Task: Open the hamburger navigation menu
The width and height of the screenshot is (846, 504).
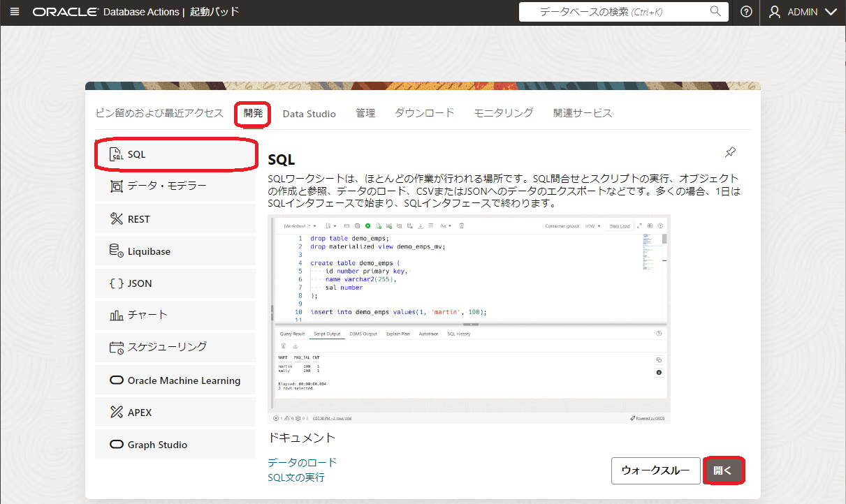Action: 15,12
